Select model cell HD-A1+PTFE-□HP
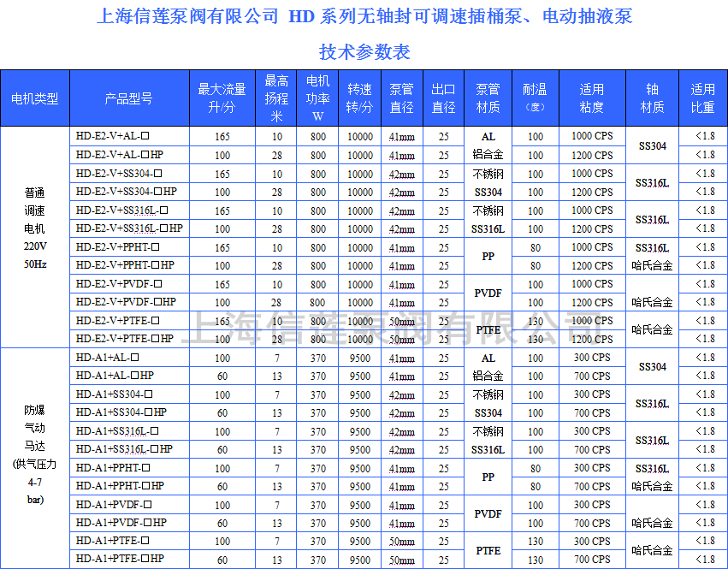This screenshot has height=569, width=728. pyautogui.click(x=129, y=559)
